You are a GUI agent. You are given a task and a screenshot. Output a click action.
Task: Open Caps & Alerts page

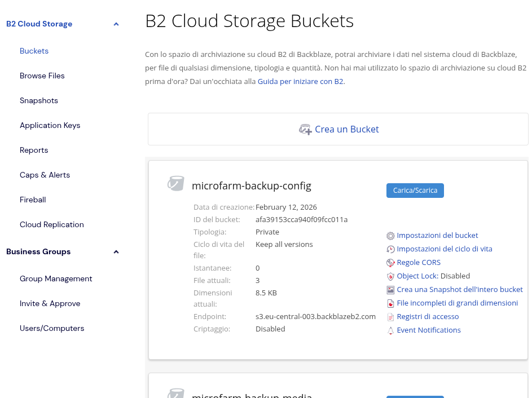click(45, 175)
